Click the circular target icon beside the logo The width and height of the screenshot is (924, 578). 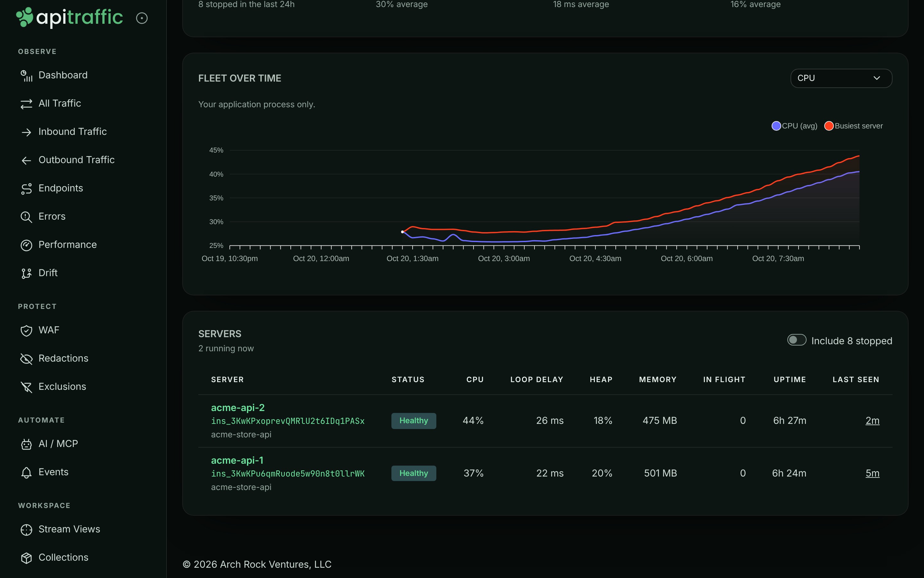click(142, 18)
